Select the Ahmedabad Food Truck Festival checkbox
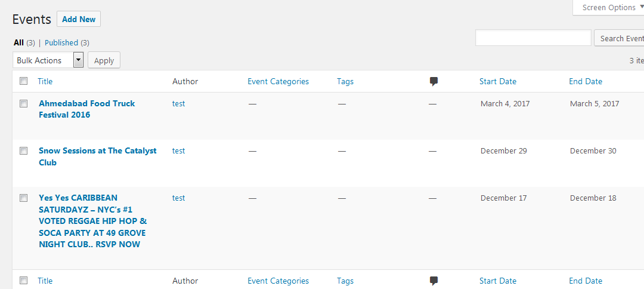Image resolution: width=644 pixels, height=289 pixels. point(24,103)
